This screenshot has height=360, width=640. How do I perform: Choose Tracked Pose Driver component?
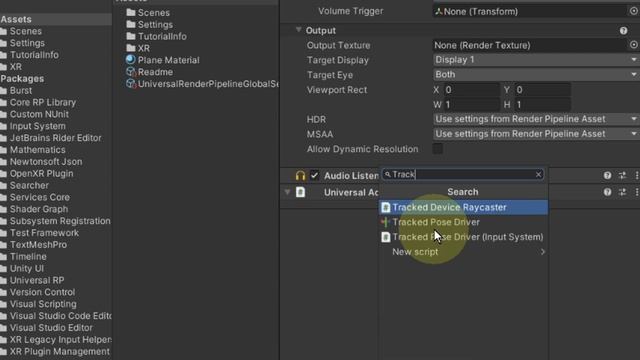click(x=464, y=222)
